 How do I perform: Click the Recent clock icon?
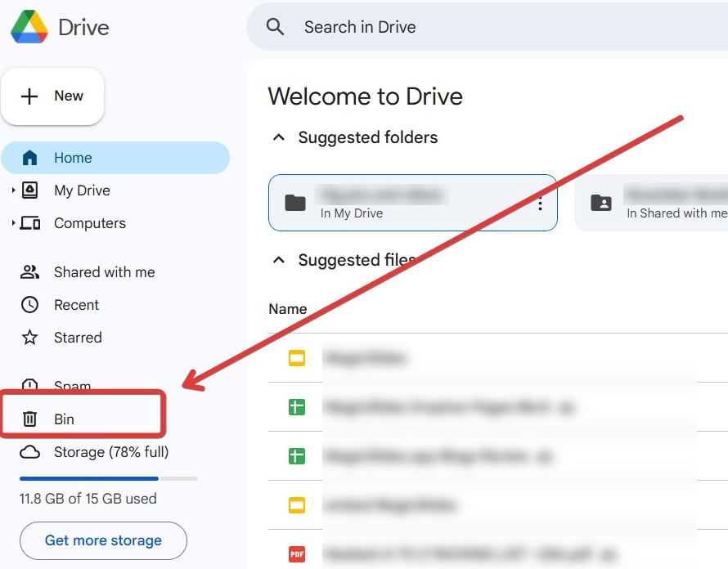29,305
